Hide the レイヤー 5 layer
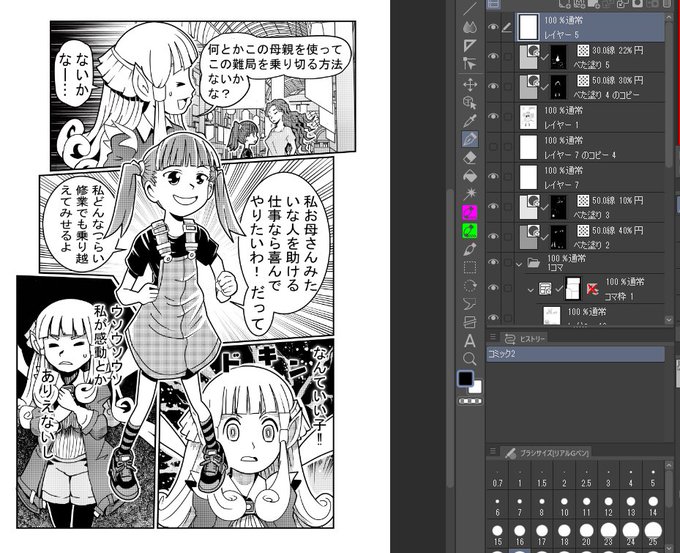 [x=493, y=27]
